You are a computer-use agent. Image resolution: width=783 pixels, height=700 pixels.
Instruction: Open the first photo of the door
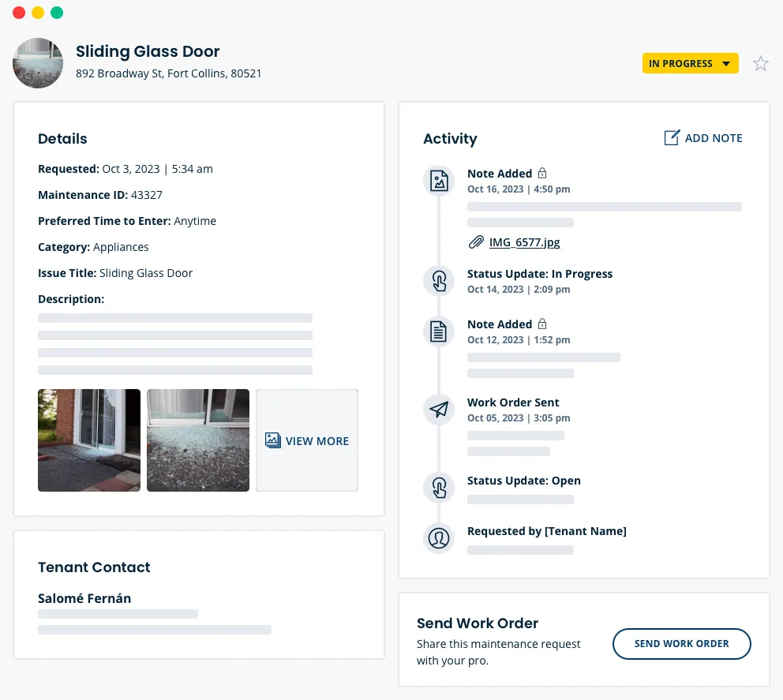point(89,440)
